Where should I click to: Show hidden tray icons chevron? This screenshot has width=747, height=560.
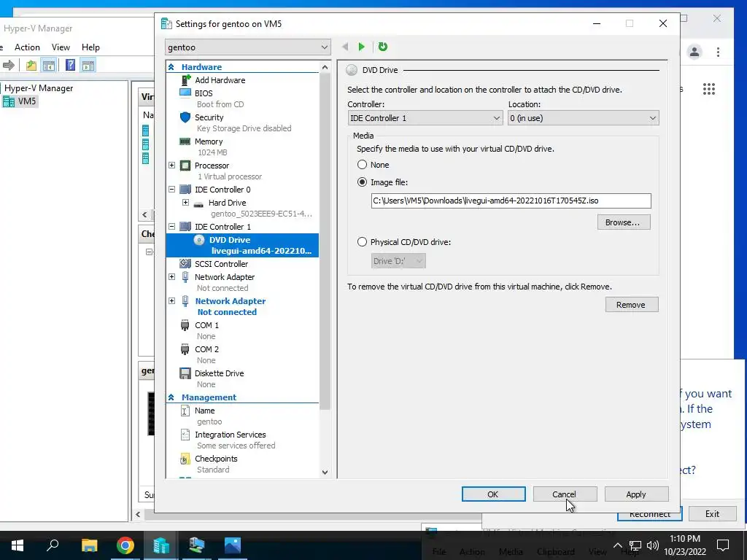click(x=617, y=545)
